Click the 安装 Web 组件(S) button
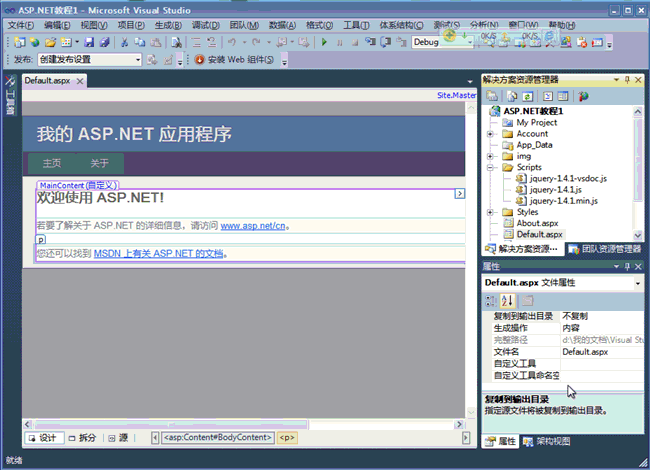Image resolution: width=650 pixels, height=470 pixels. tap(235, 60)
